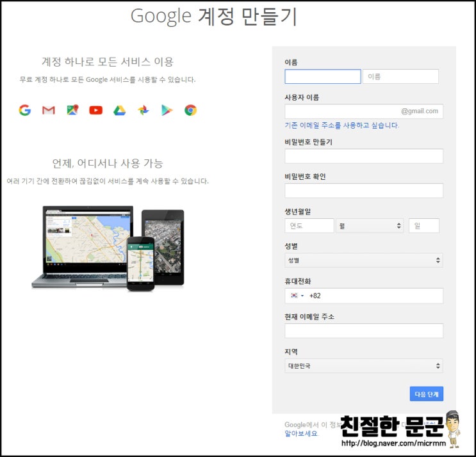The height and width of the screenshot is (457, 476).
Task: Click 기존 이메일 주소를 사용하고 싶습니다 link
Action: tap(342, 125)
